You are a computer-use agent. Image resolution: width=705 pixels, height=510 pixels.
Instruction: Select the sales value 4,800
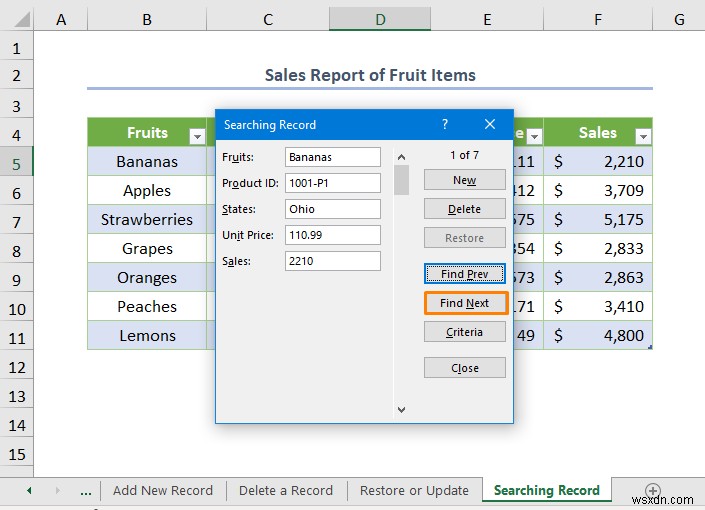click(598, 336)
